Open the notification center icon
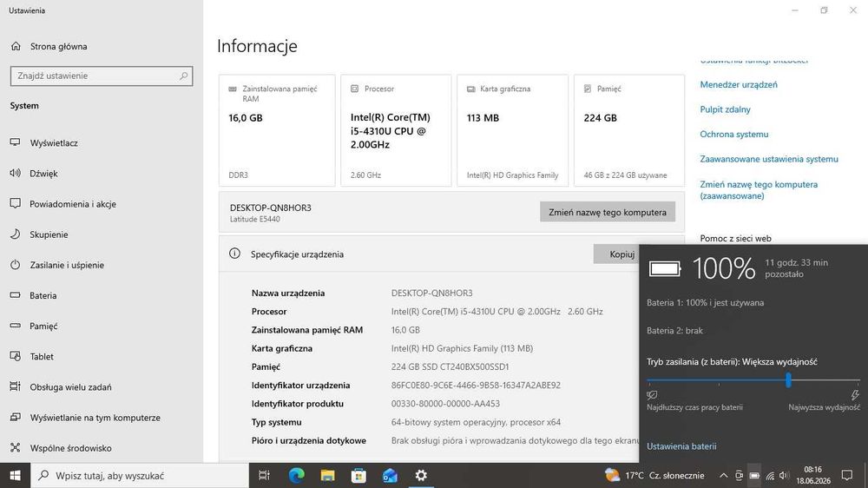868x488 pixels. [x=847, y=475]
